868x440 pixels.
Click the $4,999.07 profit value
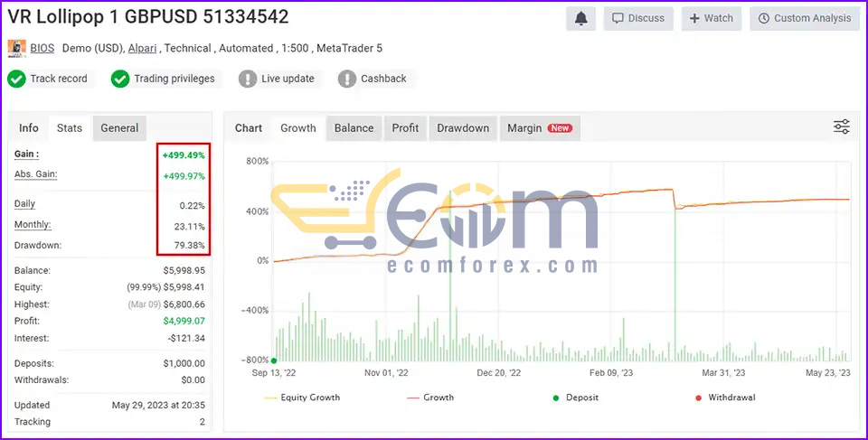pos(184,321)
